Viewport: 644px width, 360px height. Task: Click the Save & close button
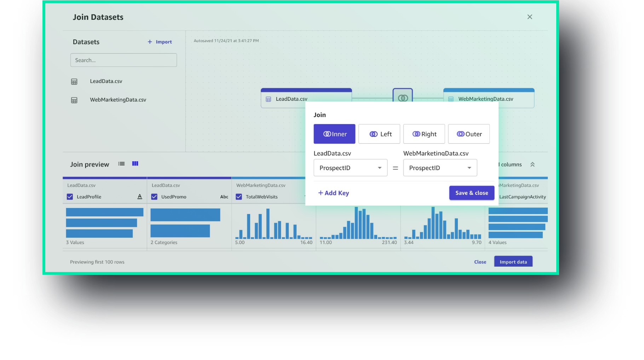[472, 193]
